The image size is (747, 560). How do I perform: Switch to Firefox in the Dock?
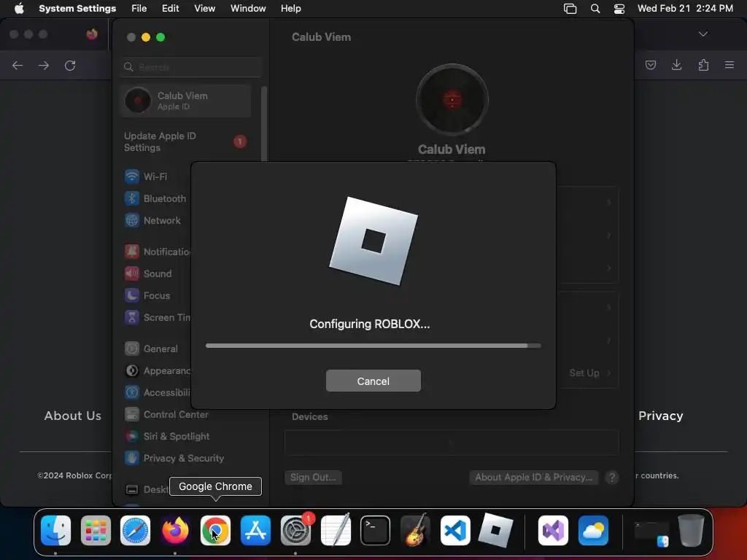175,531
